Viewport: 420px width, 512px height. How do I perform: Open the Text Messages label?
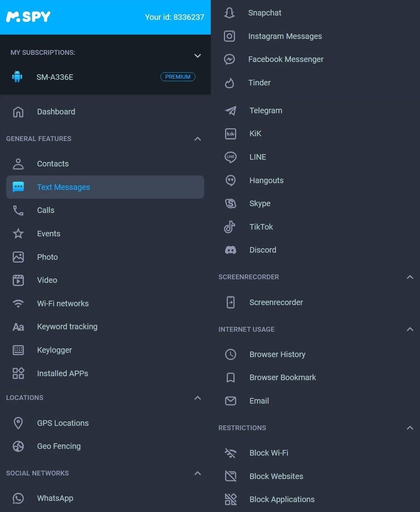click(64, 187)
